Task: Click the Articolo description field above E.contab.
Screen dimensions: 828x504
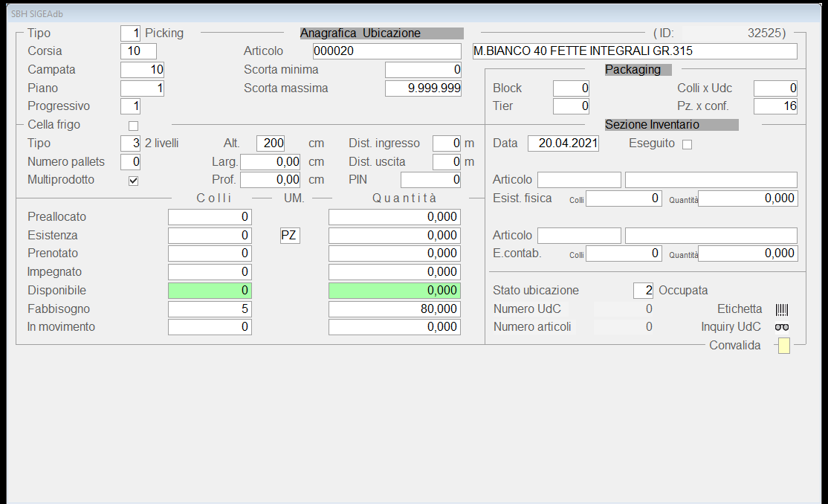Action: pos(711,236)
